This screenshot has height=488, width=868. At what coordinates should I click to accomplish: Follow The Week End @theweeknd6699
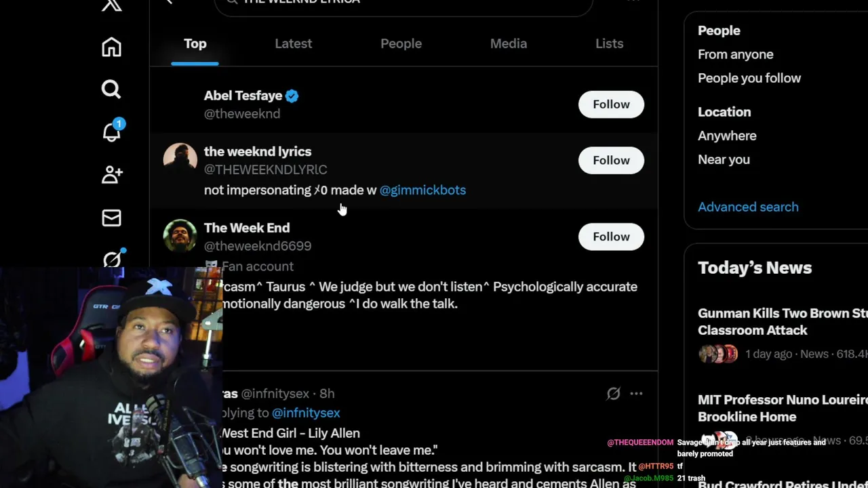(x=611, y=237)
